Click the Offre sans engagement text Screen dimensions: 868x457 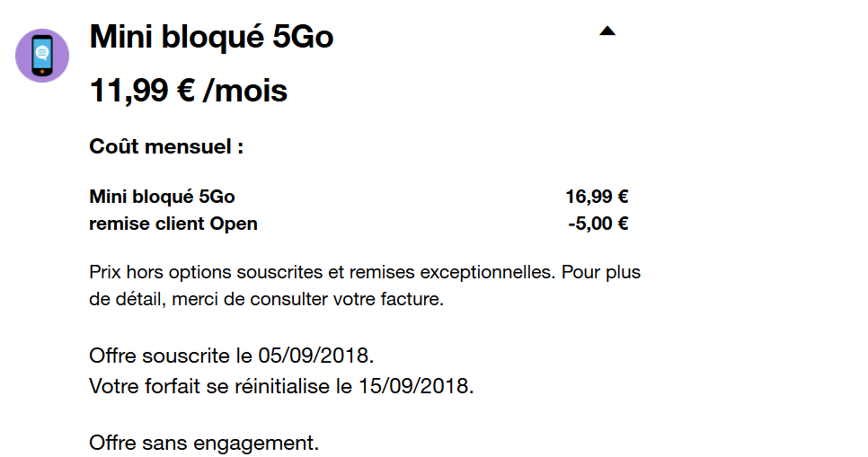(x=204, y=443)
